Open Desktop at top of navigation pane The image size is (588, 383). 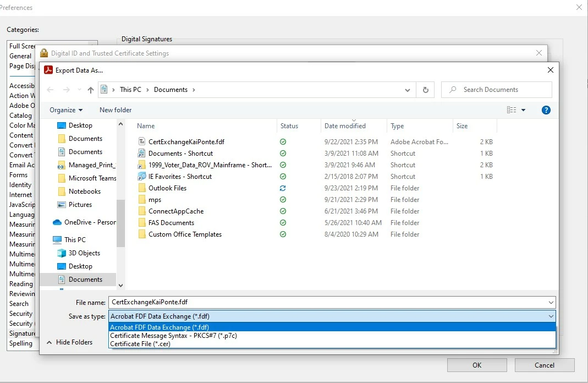pos(80,125)
